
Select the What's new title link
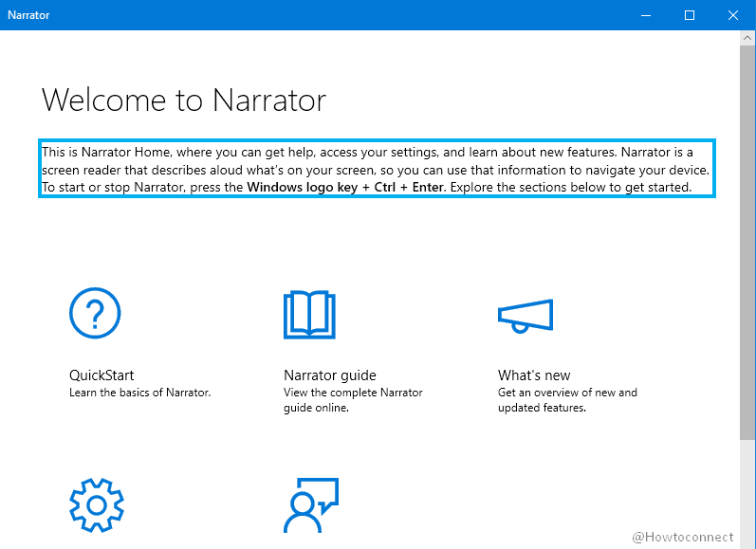click(534, 375)
